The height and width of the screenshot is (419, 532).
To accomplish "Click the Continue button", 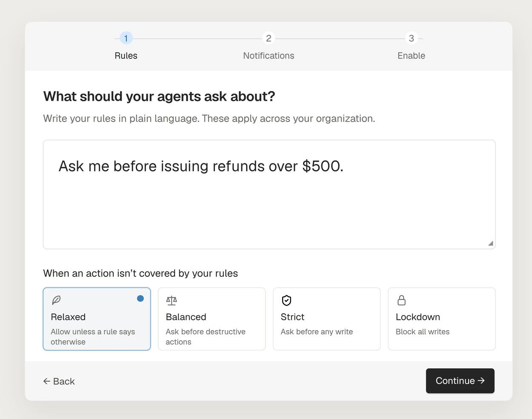I will [460, 381].
